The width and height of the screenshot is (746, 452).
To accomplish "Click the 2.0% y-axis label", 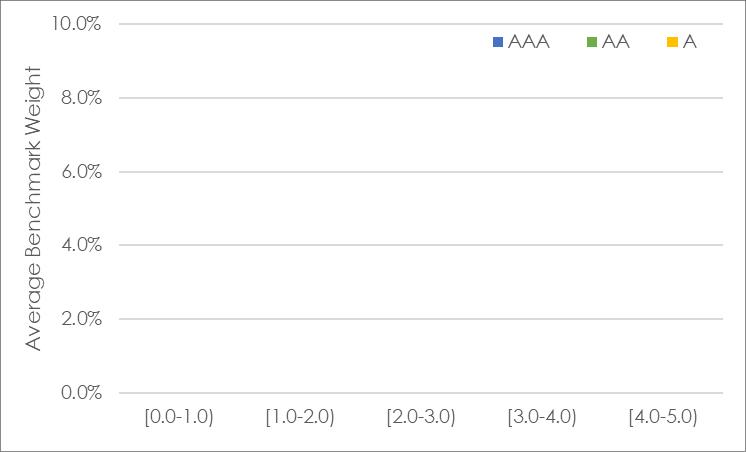I will [x=81, y=319].
